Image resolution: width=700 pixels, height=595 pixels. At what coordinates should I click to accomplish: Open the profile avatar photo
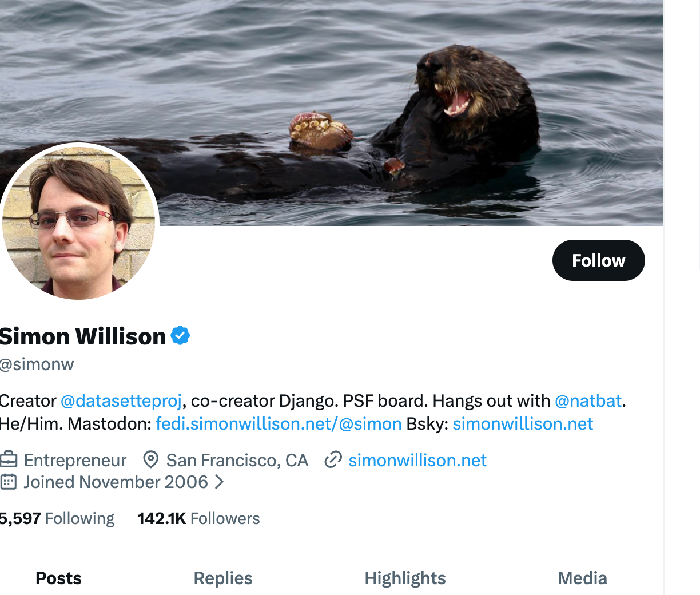click(x=79, y=221)
